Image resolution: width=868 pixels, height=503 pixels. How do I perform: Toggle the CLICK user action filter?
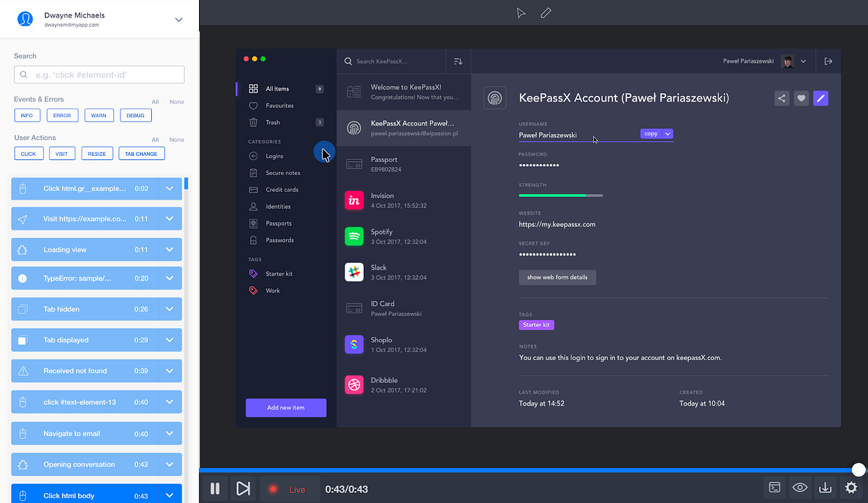pos(29,154)
